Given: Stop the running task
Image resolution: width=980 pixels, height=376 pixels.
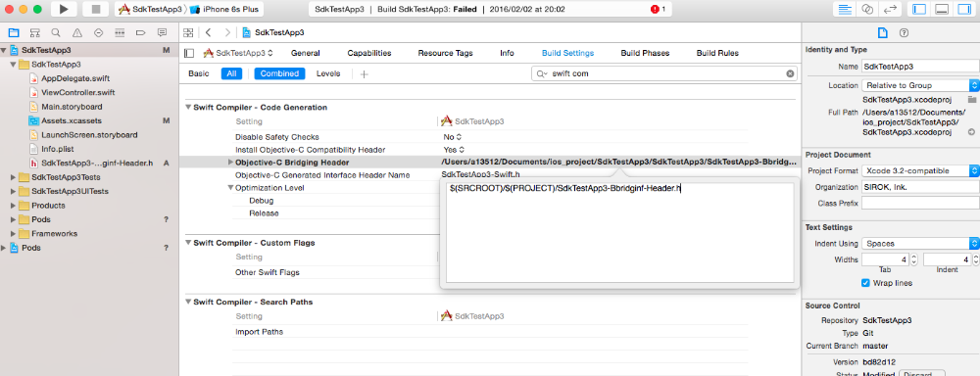Looking at the screenshot, I should (96, 9).
